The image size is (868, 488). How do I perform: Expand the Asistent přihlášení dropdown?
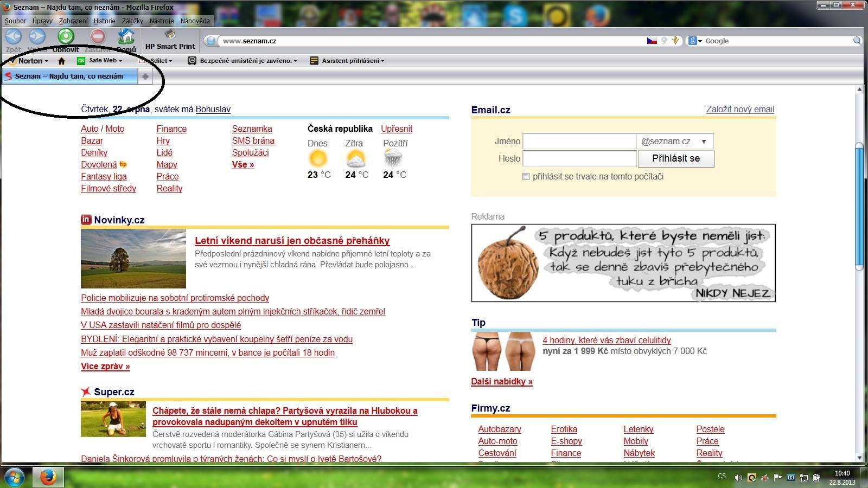(382, 61)
